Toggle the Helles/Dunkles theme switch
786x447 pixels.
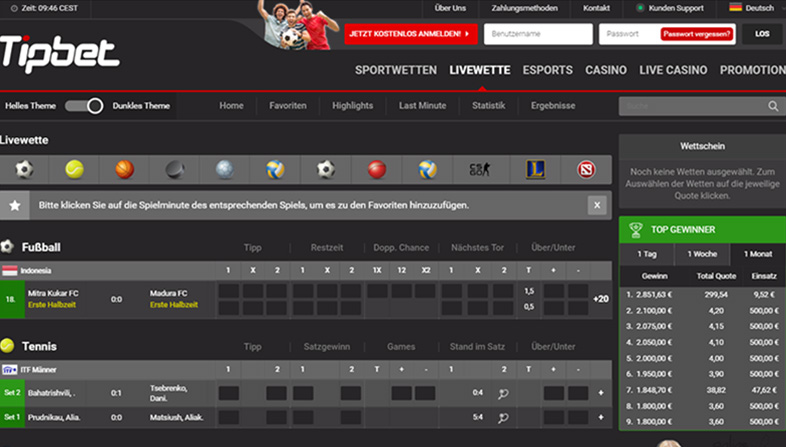(84, 106)
